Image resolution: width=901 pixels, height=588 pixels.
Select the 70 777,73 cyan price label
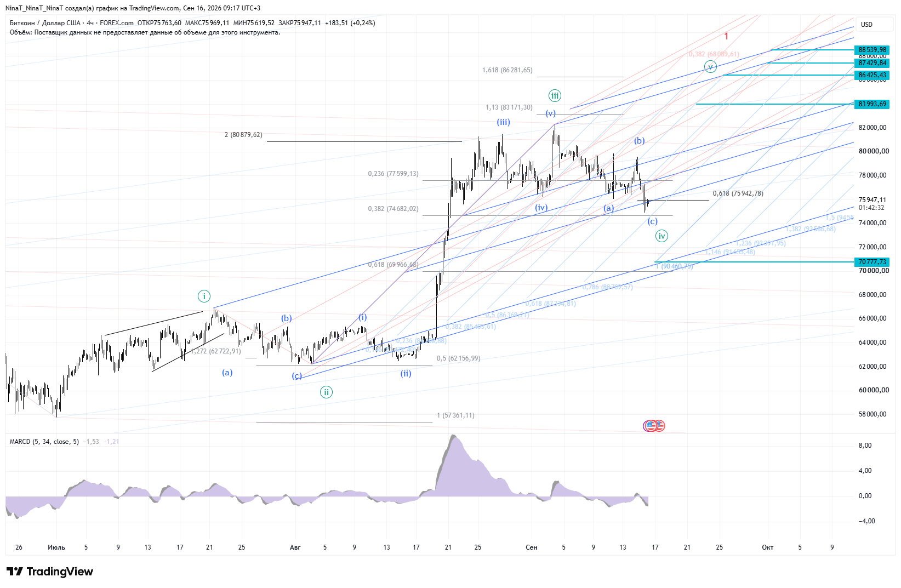873,262
